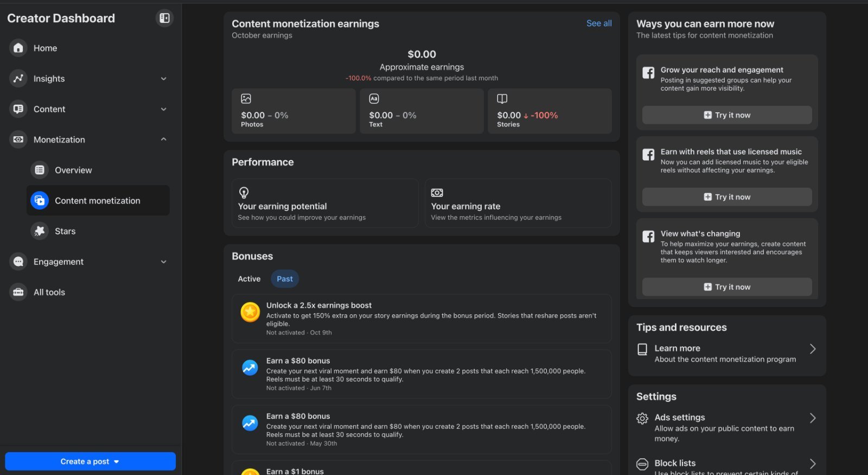Click the Content sidebar icon
Viewport: 868px width, 475px height.
18,109
